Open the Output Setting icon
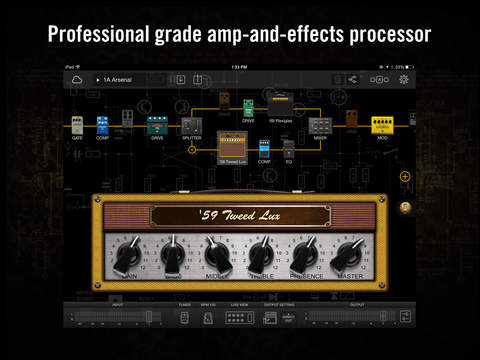 point(270,318)
